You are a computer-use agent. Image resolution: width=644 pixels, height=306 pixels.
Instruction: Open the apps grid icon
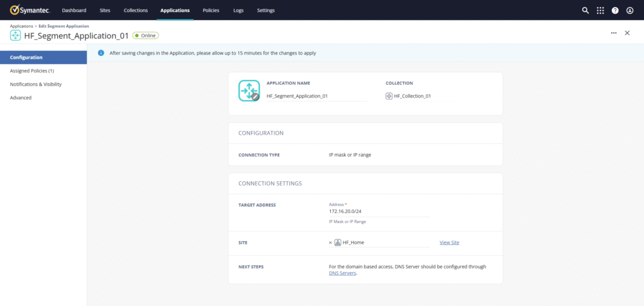(x=601, y=10)
